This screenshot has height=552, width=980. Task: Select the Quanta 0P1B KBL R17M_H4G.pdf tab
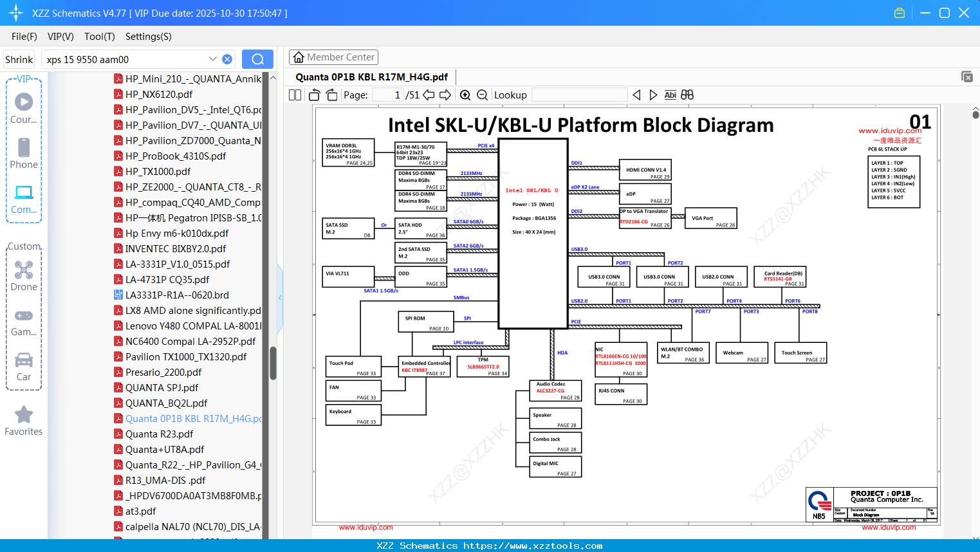372,77
